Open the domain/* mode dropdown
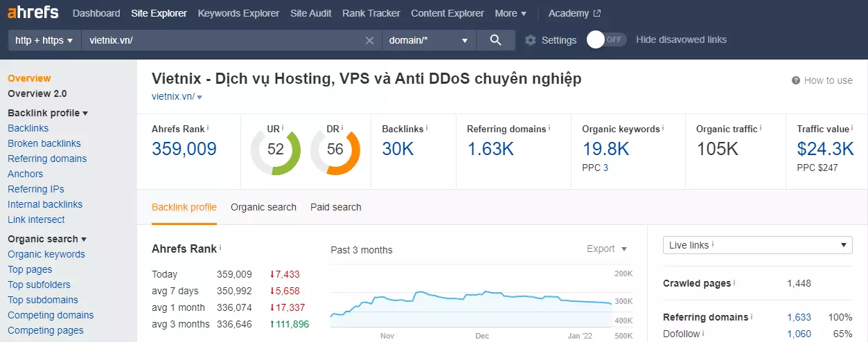This screenshot has height=342, width=868. click(429, 40)
